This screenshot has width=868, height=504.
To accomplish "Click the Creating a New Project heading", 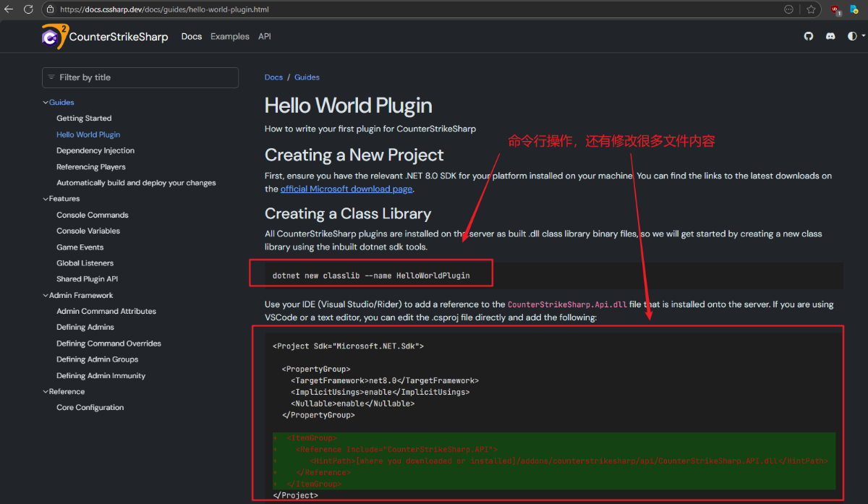I will click(354, 155).
